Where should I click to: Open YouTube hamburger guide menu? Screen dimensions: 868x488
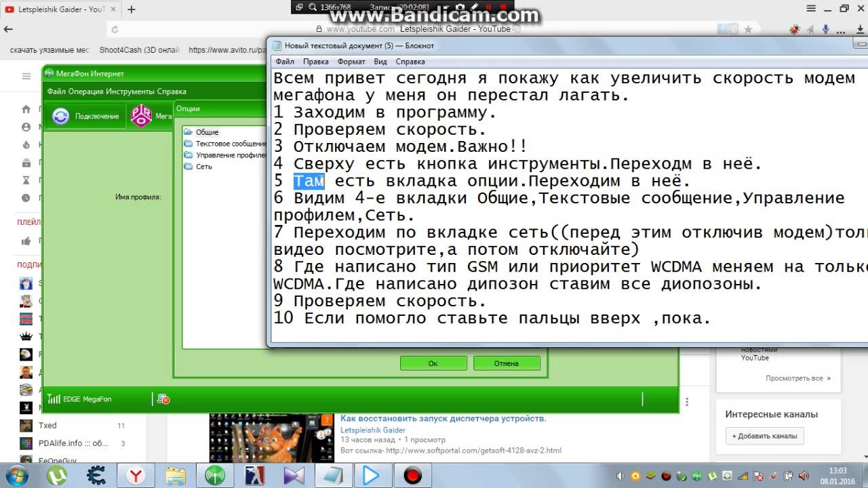[x=26, y=76]
